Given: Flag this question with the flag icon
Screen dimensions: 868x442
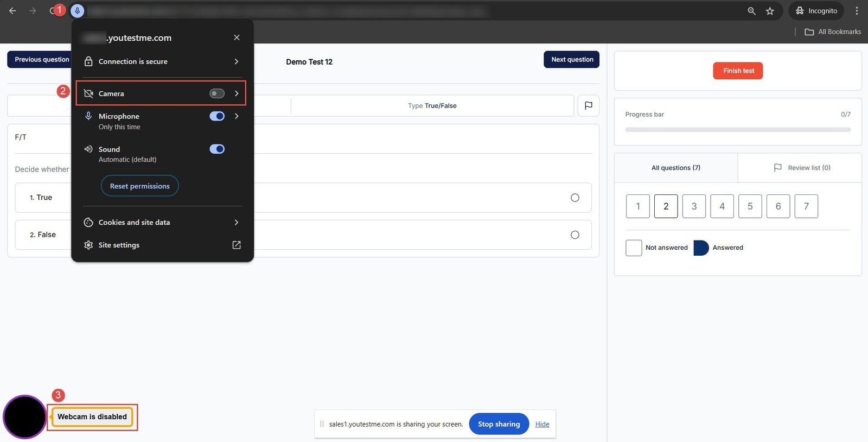Looking at the screenshot, I should (588, 105).
